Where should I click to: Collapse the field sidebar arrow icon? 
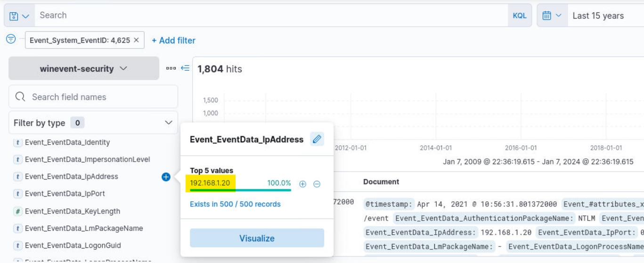tap(185, 68)
